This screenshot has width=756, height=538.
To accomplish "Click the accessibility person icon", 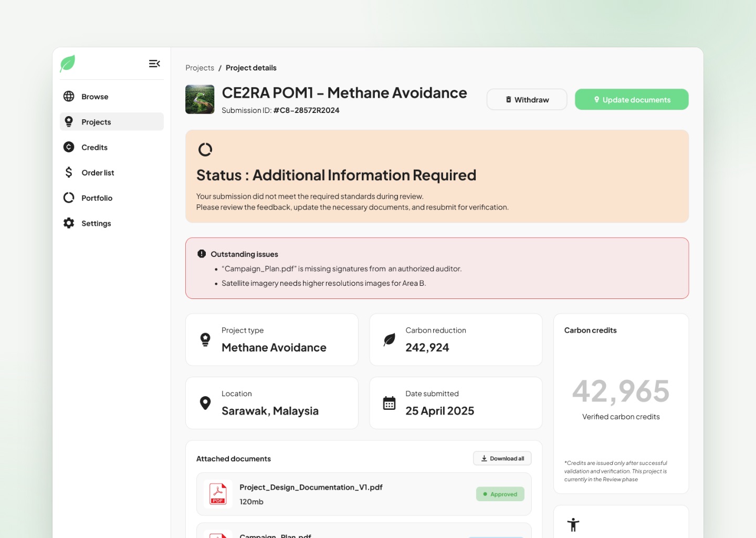I will point(573,524).
